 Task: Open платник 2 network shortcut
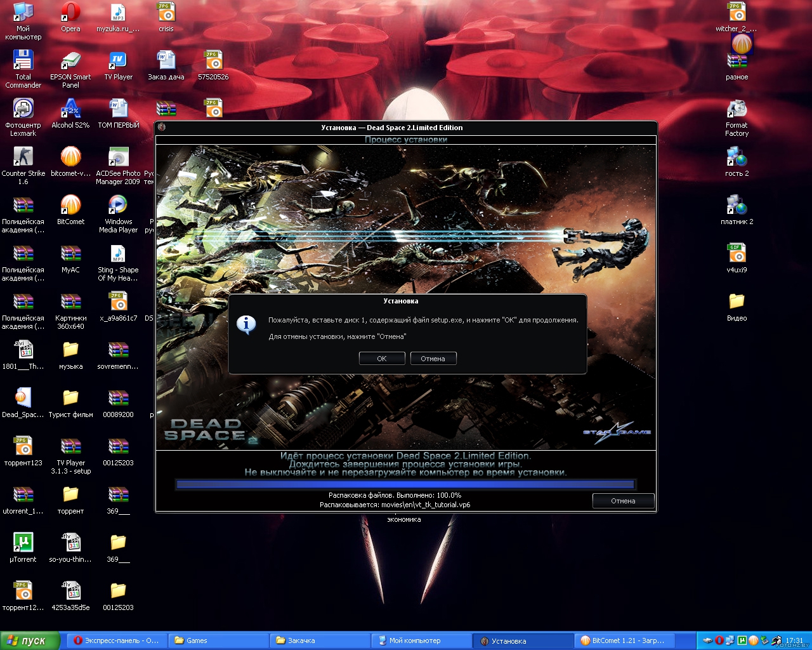(x=737, y=210)
